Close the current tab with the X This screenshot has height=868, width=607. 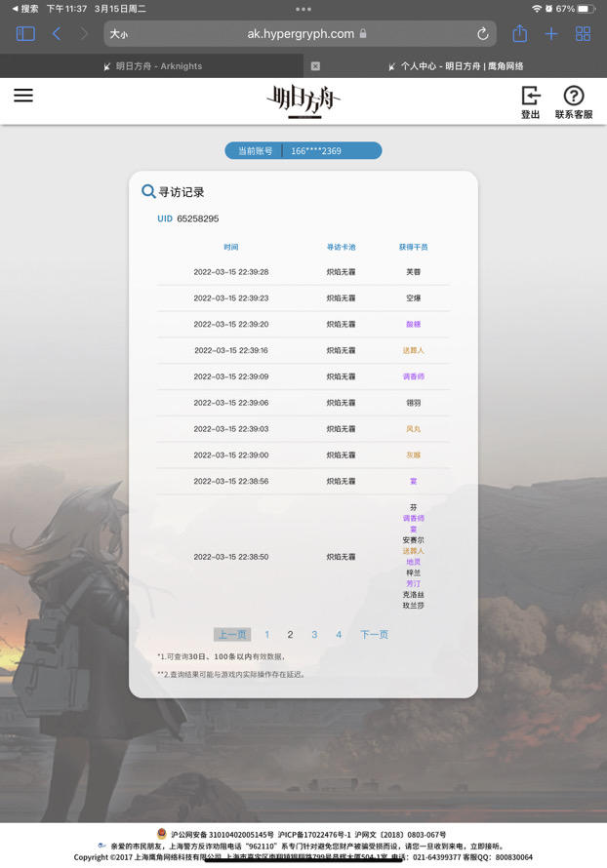pyautogui.click(x=315, y=66)
